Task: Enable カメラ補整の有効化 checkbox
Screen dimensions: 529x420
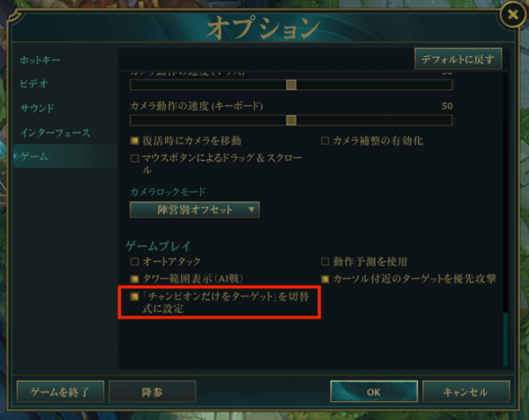Action: coord(325,140)
